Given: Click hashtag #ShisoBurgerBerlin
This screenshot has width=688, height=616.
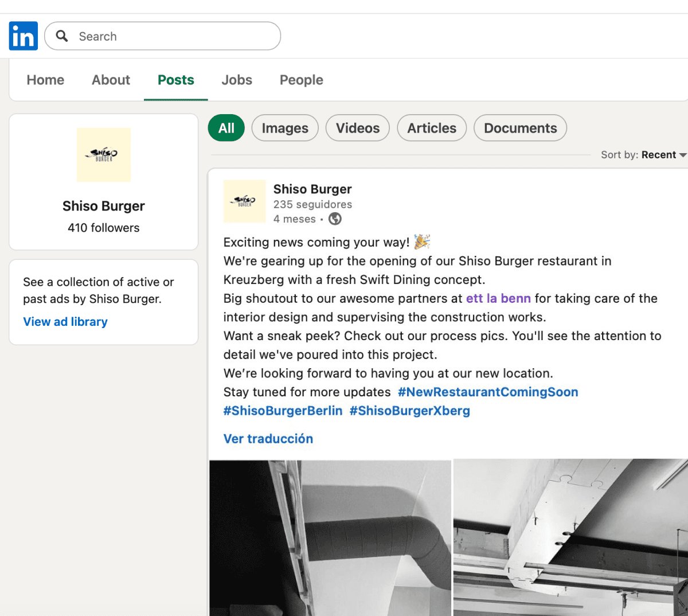Looking at the screenshot, I should 283,411.
